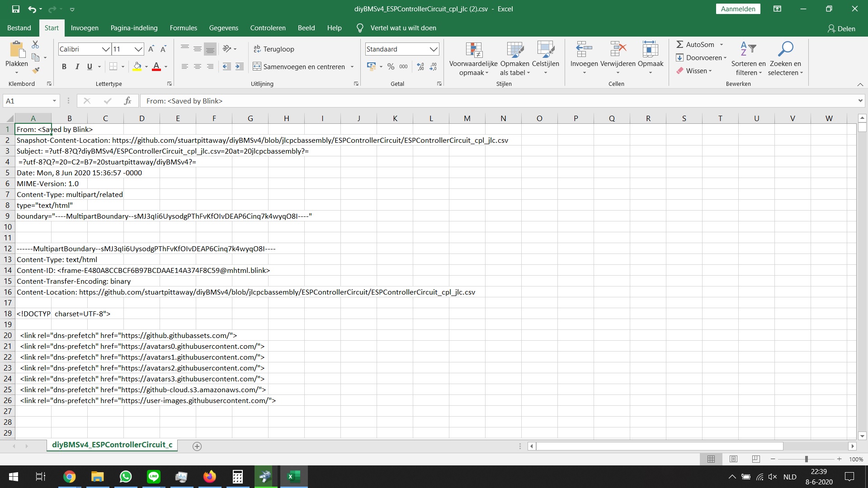
Task: Click the increase indent icon
Action: pos(240,66)
